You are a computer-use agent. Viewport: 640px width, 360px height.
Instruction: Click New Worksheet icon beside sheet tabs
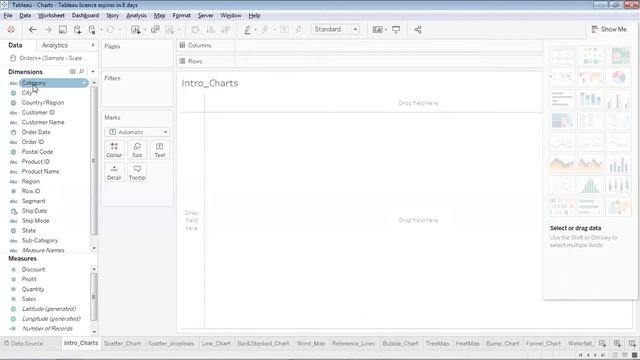[602, 343]
